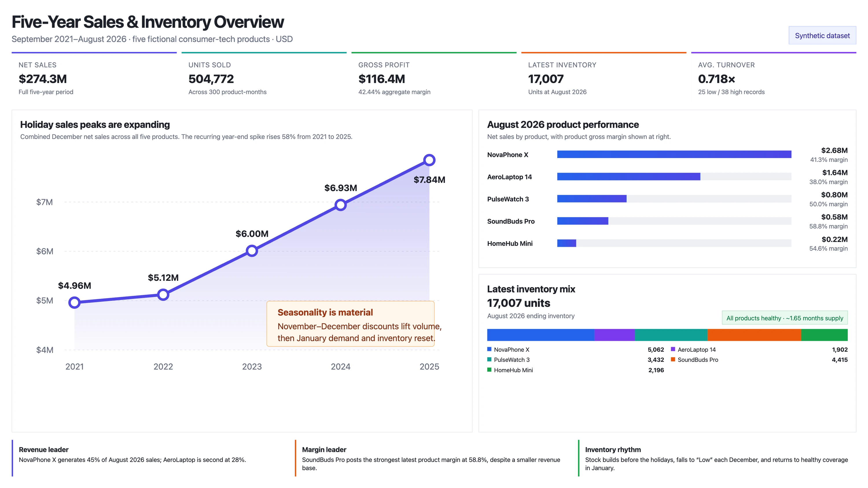Viewport: 868px width, 488px height.
Task: Click the Margin leader insight heading
Action: pos(324,450)
